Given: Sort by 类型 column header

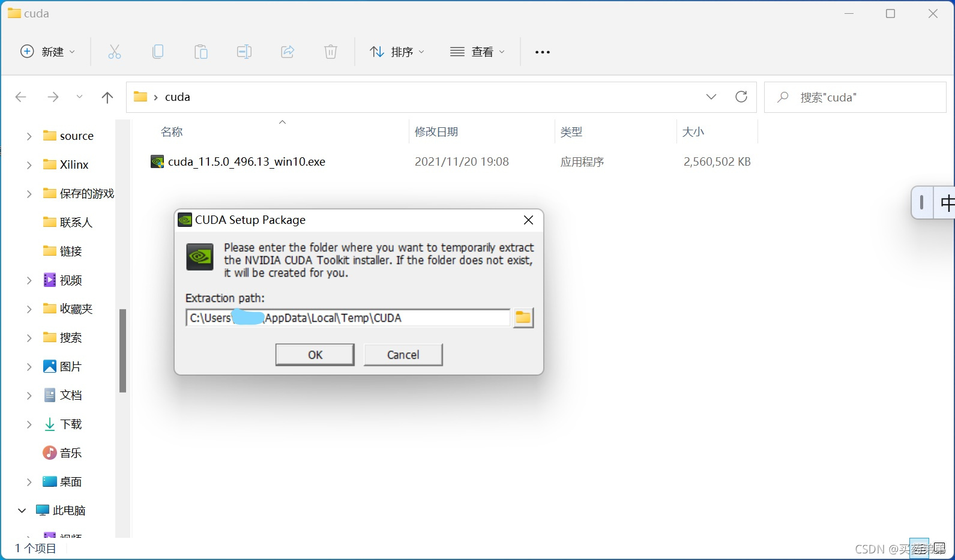Looking at the screenshot, I should click(x=571, y=132).
